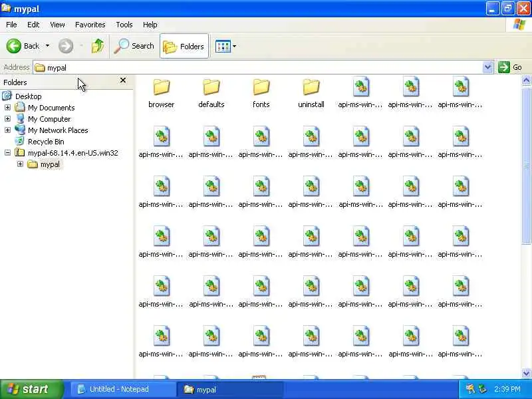This screenshot has height=399, width=532.
Task: Select Recycle Bin in folder tree
Action: (x=46, y=142)
